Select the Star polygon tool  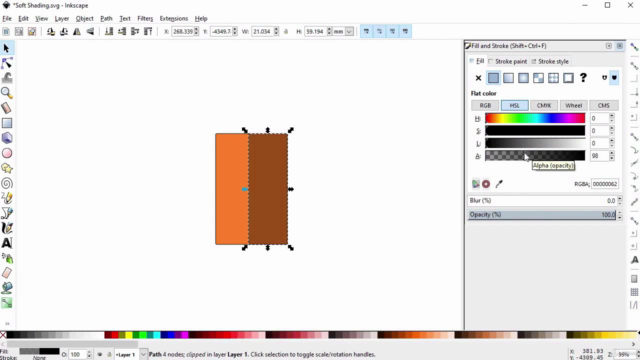click(x=7, y=168)
